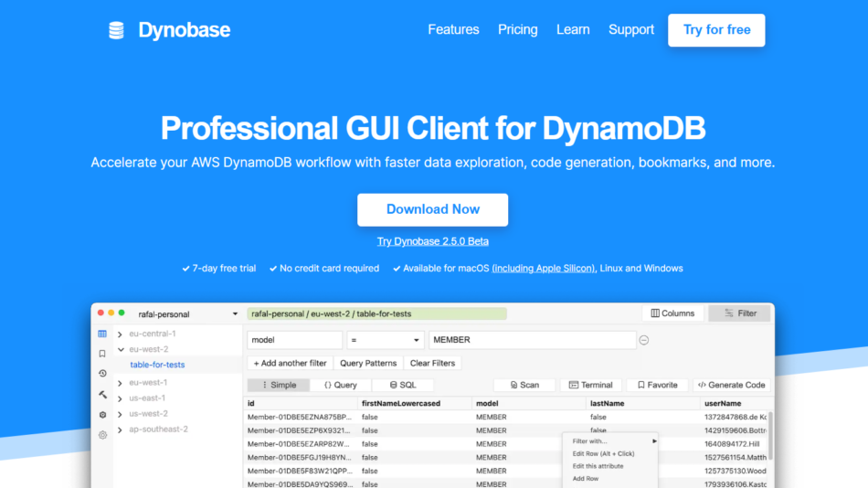868x488 pixels.
Task: Click the Scan button
Action: tap(524, 385)
